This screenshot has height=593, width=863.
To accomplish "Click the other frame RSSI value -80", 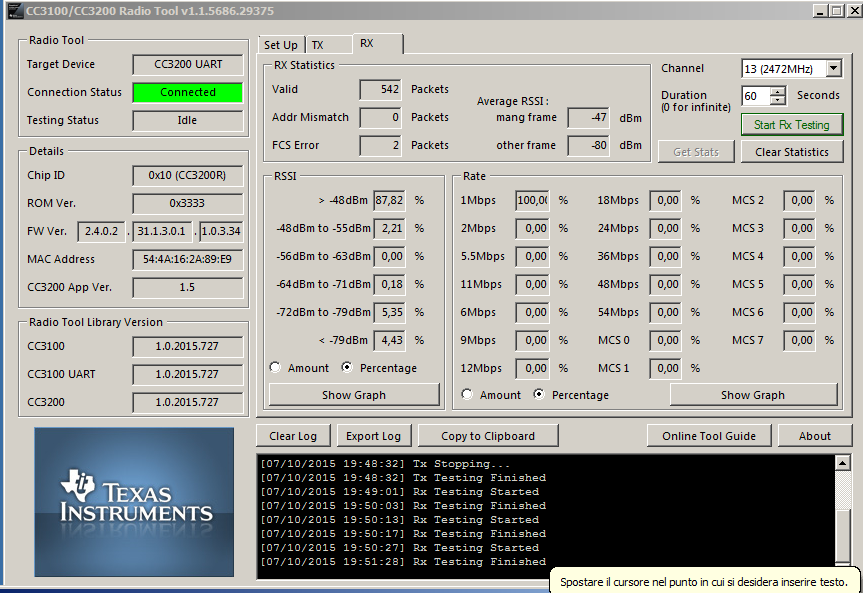I will pos(588,145).
